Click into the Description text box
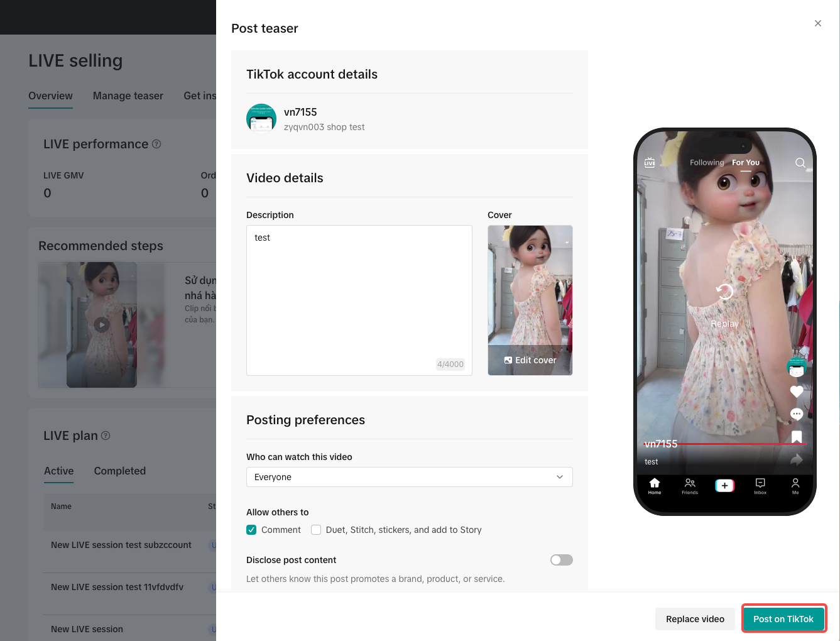This screenshot has width=840, height=641. tap(359, 300)
